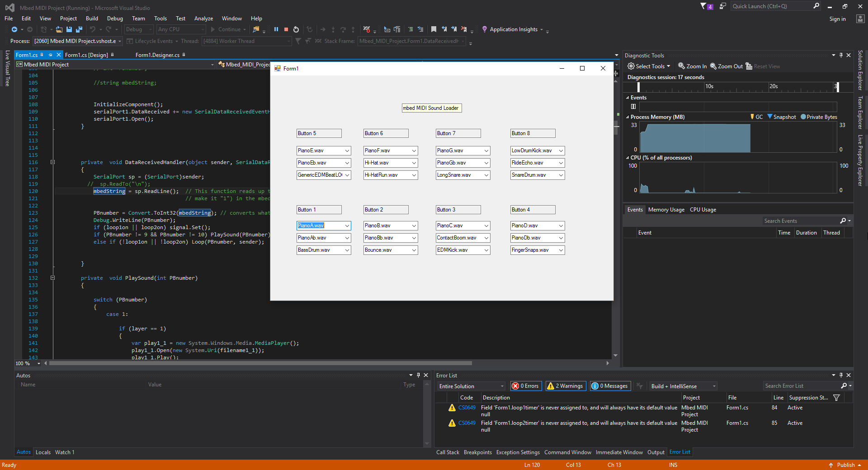
Task: Open the Debug menu
Action: 115,19
